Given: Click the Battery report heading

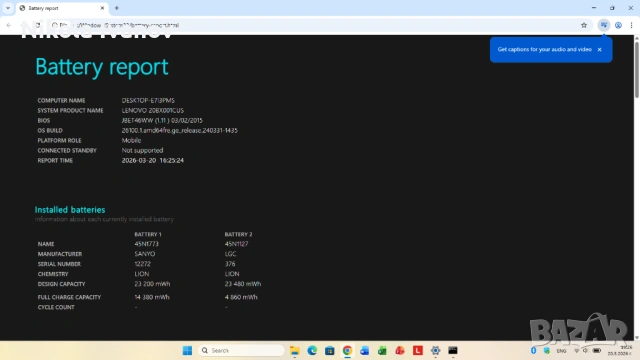Looking at the screenshot, I should tap(102, 67).
